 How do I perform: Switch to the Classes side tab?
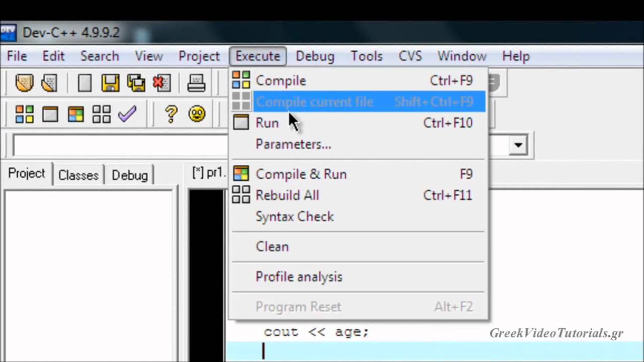tap(78, 175)
